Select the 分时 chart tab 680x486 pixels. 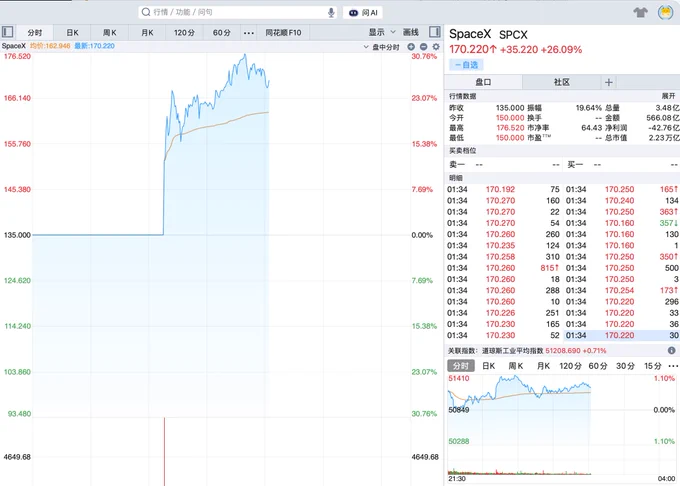[35, 33]
